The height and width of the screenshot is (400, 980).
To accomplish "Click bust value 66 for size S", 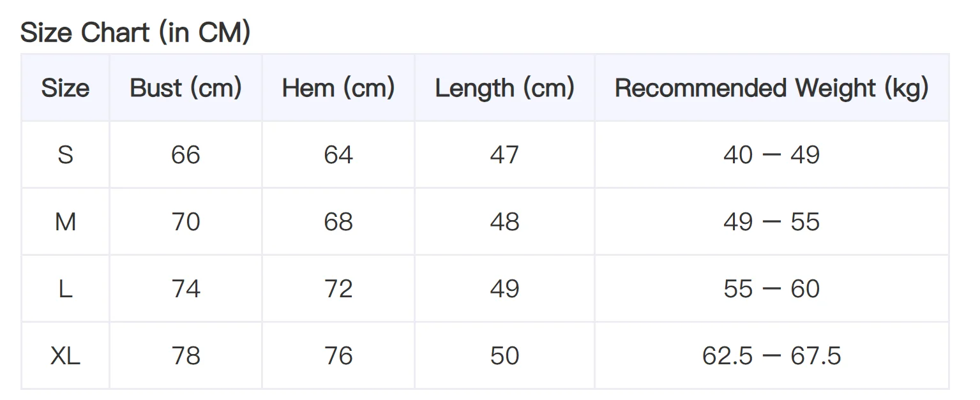I will coord(186,155).
